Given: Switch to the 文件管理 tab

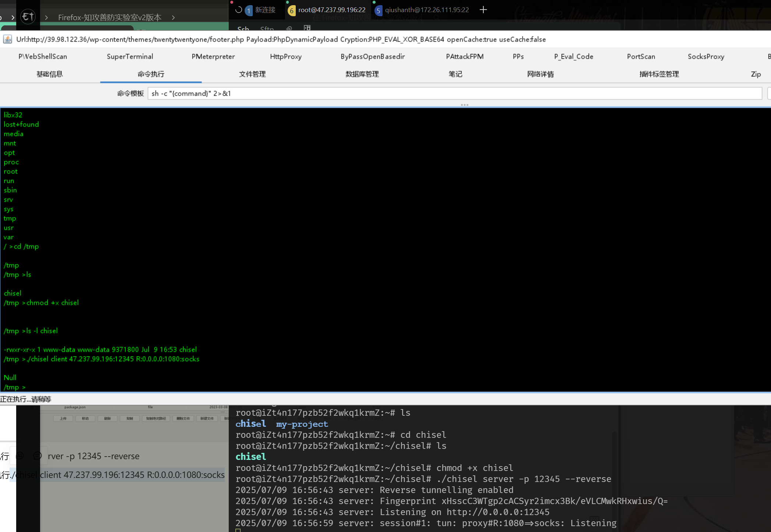Looking at the screenshot, I should coord(252,74).
